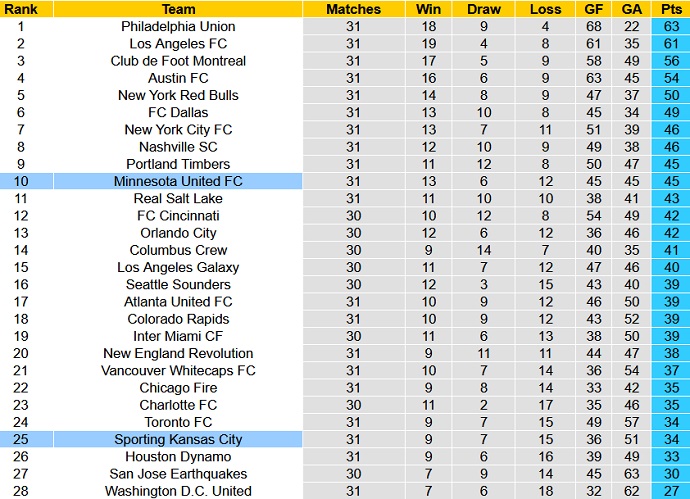Click Washington D.C. United team name
Image resolution: width=690 pixels, height=499 pixels.
[178, 491]
